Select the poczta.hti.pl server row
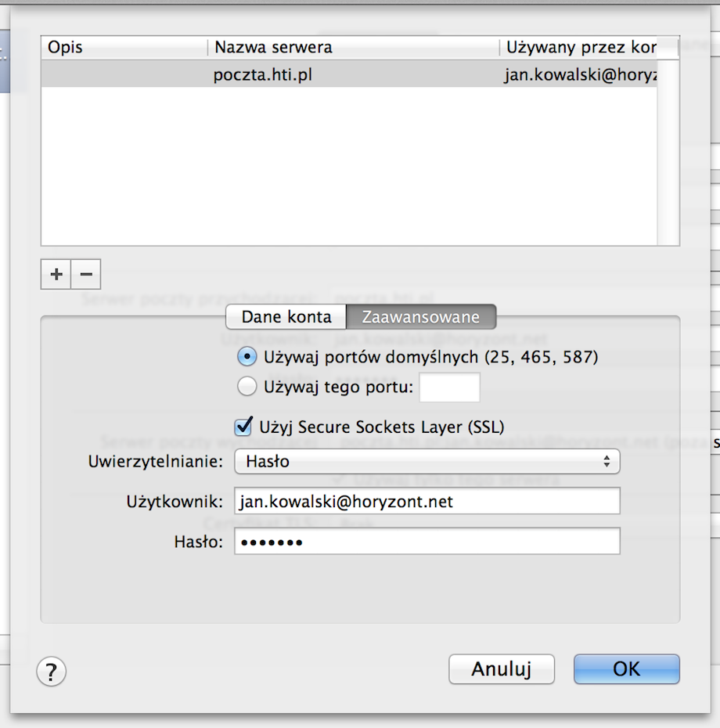 pos(349,74)
